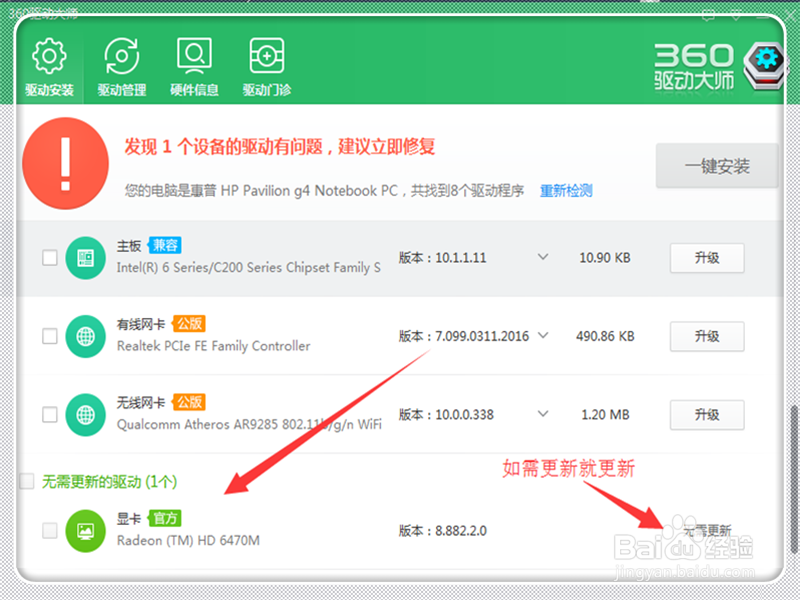Screen dimensions: 800x600
Task: Toggle the 无需更新的驱动 group checkbox
Action: (x=27, y=481)
